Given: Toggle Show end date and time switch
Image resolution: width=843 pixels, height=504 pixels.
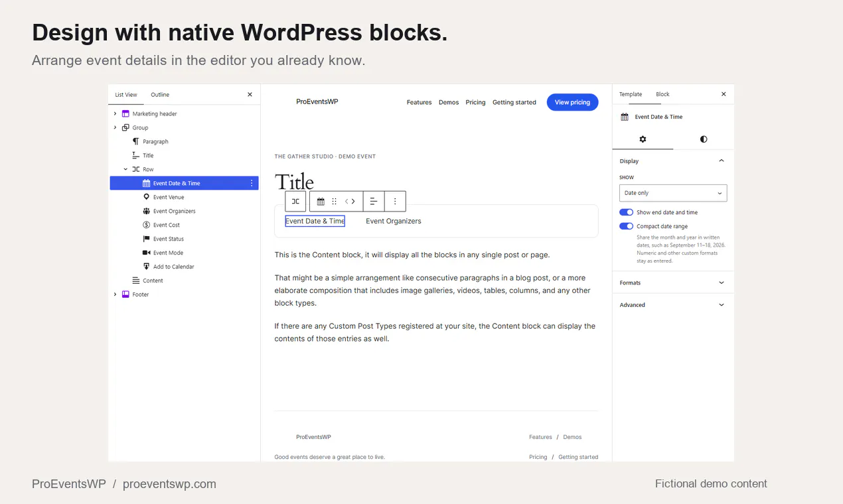Looking at the screenshot, I should [626, 213].
